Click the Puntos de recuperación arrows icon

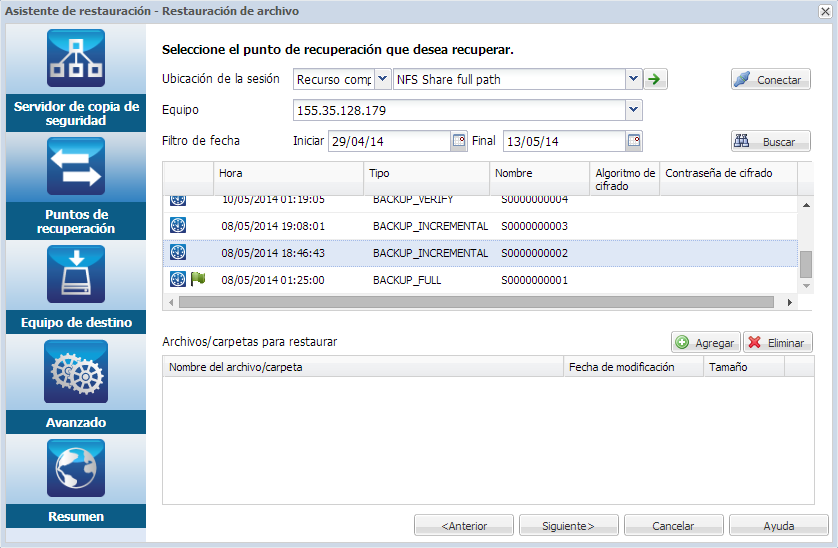pos(76,166)
